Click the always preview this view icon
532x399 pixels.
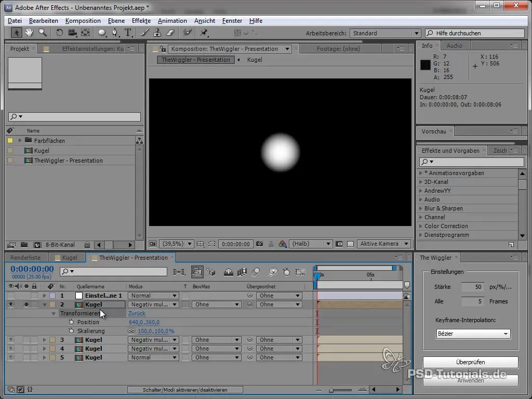tap(153, 244)
